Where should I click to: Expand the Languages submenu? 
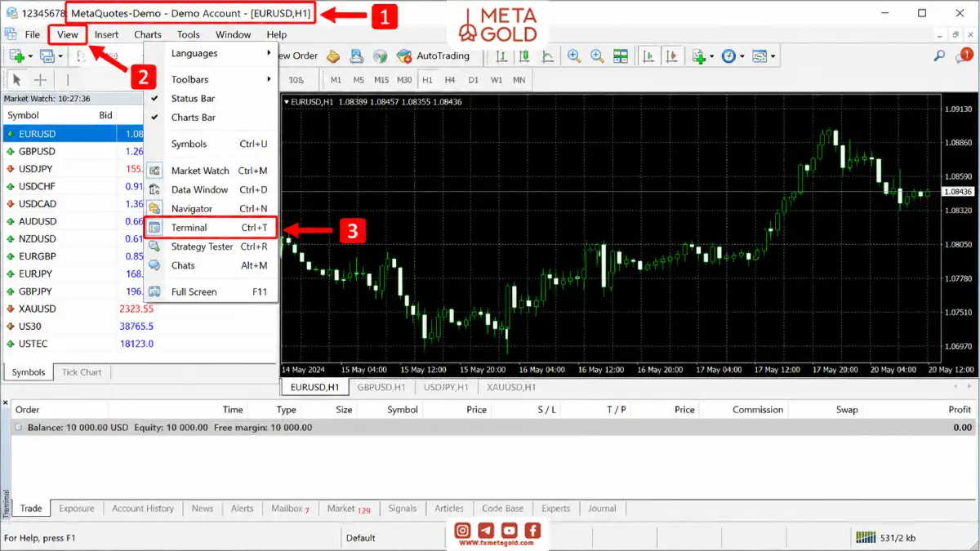(x=212, y=53)
